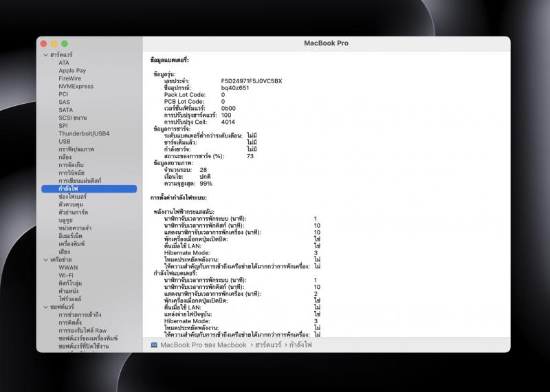Collapse the ซอฟต์แวร์ section chevron
This screenshot has height=392, width=550.
(45, 307)
